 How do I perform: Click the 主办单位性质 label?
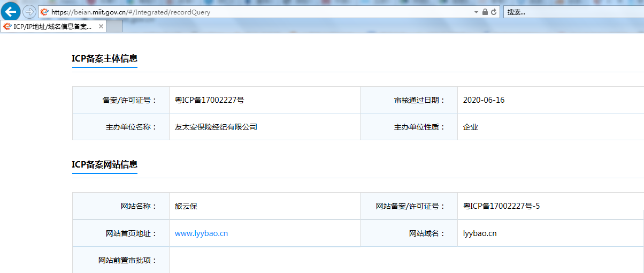tap(419, 127)
